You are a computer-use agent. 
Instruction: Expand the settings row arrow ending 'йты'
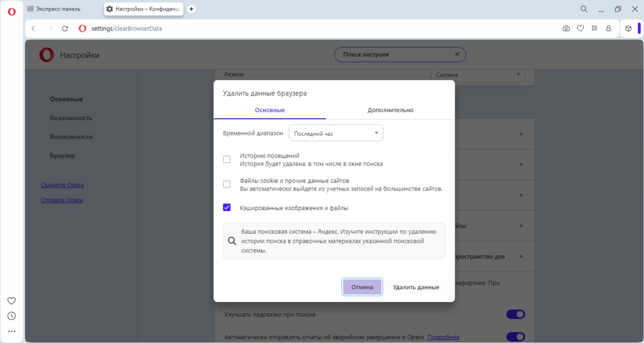tap(521, 226)
